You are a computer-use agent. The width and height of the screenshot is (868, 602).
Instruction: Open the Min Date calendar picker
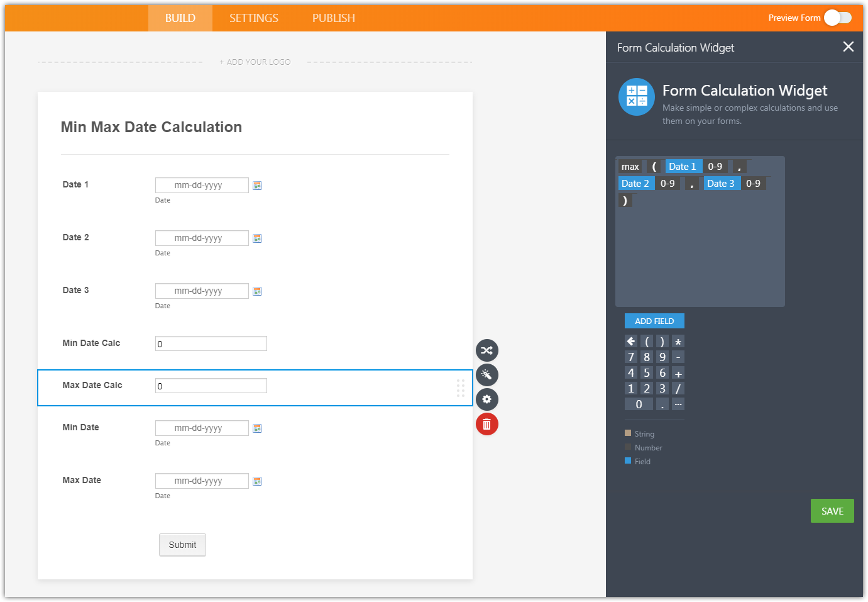(x=256, y=428)
